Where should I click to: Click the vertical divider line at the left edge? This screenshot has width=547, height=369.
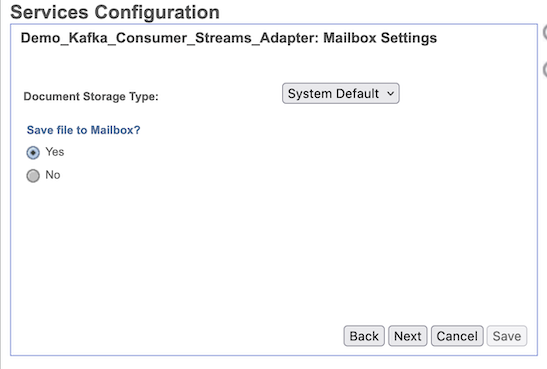pyautogui.click(x=1, y=184)
